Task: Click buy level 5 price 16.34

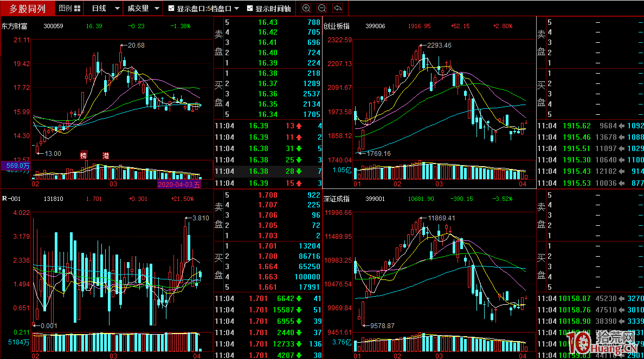Action: coord(268,114)
